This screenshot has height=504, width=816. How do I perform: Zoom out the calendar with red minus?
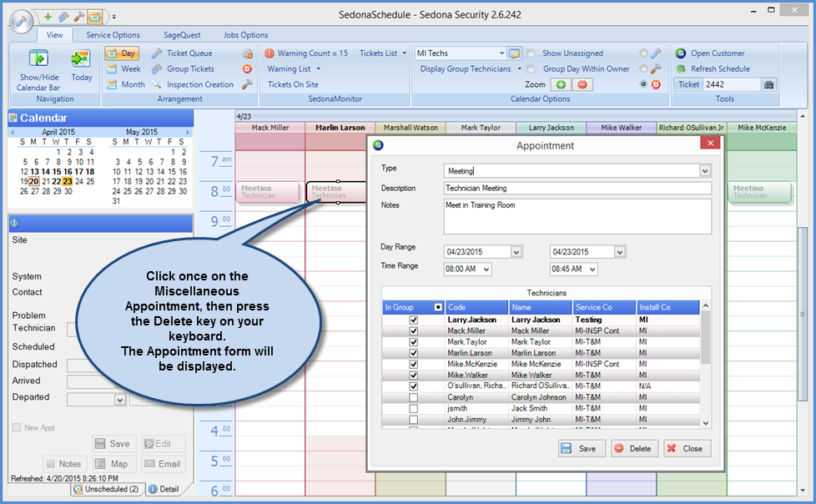[582, 84]
